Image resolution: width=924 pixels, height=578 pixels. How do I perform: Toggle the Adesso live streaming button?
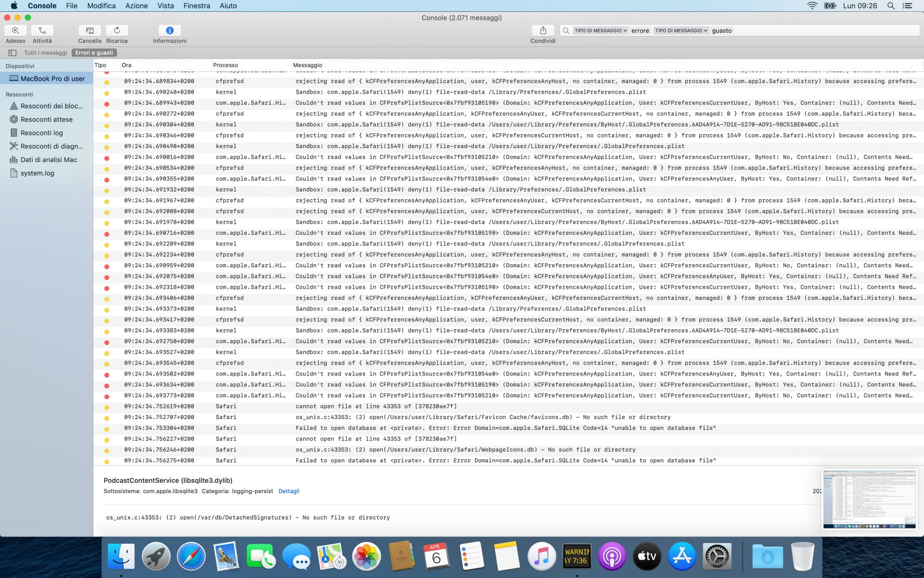pos(15,31)
